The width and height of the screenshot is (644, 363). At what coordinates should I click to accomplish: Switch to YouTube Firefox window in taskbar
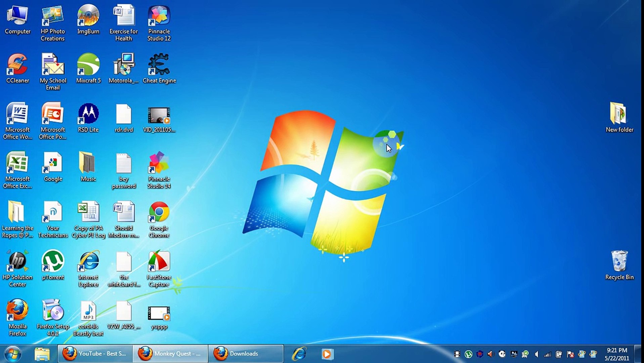[95, 354]
